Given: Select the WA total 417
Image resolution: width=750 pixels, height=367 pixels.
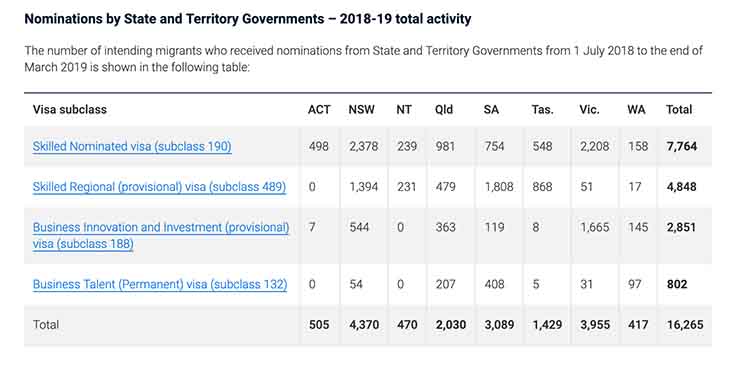Looking at the screenshot, I should pos(638,325).
